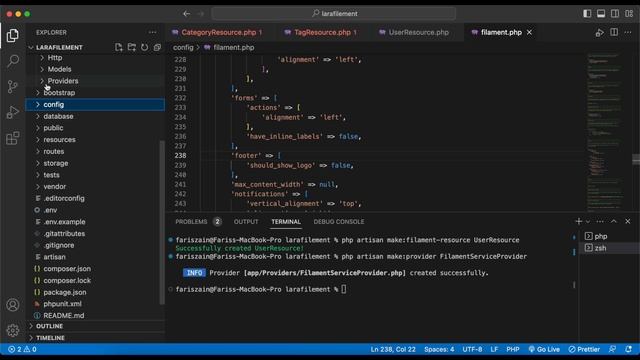Click New Folder icon in Explorer header

click(x=131, y=47)
